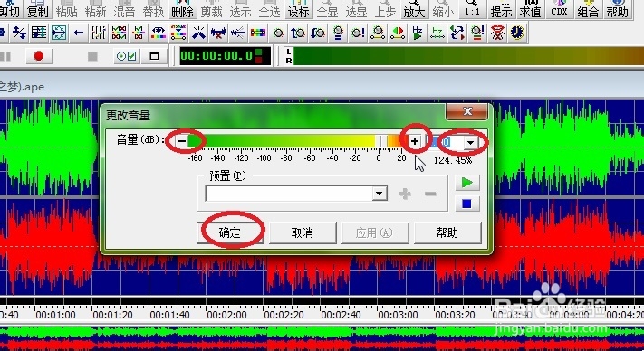Viewport: 644px width, 351px height.
Task: Close the 更改音量 dialog with X
Action: click(x=467, y=111)
